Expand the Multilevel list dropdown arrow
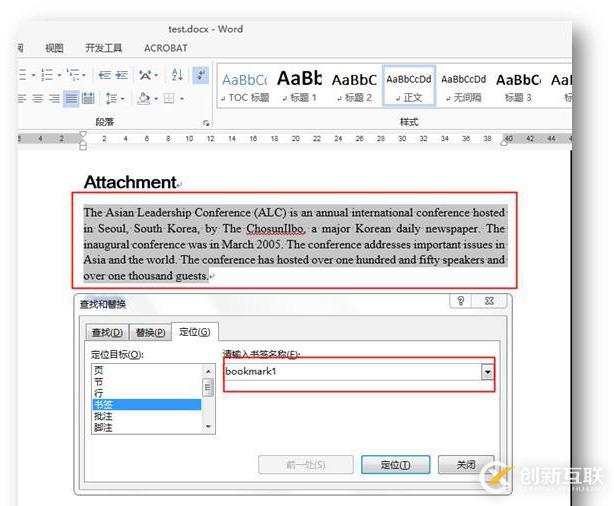Viewport: 614px width, 506px height. (84, 75)
